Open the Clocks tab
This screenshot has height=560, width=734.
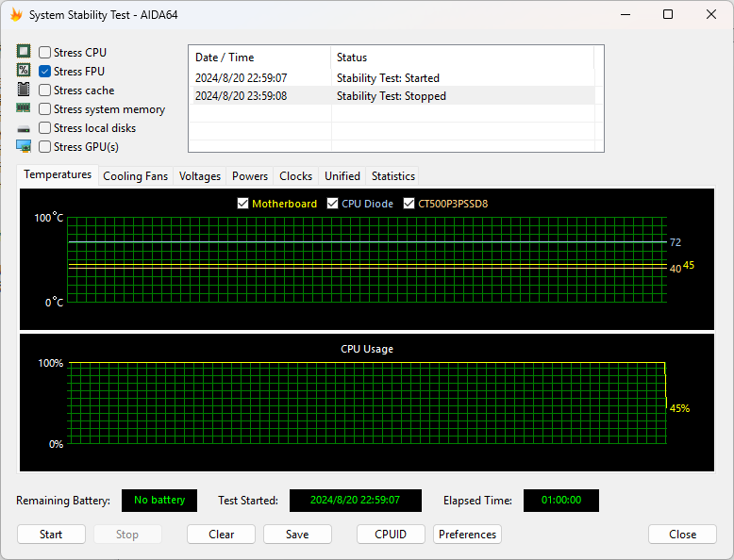tap(296, 176)
